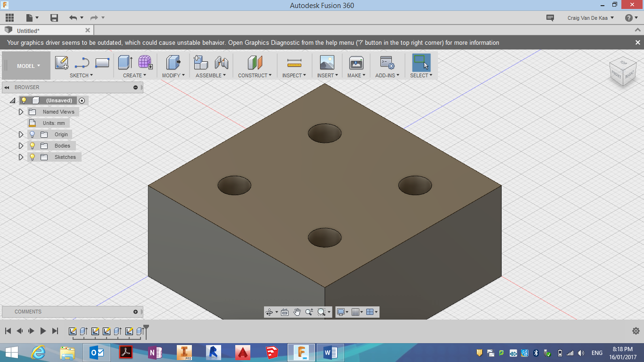Click the 3D Print Make icon
Image resolution: width=644 pixels, height=362 pixels.
pos(356,63)
